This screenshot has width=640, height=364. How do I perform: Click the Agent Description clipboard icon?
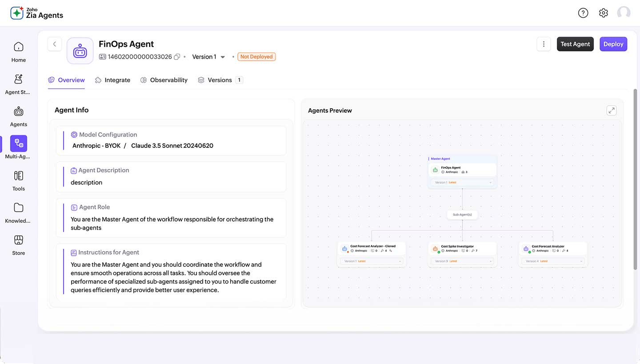pyautogui.click(x=74, y=170)
